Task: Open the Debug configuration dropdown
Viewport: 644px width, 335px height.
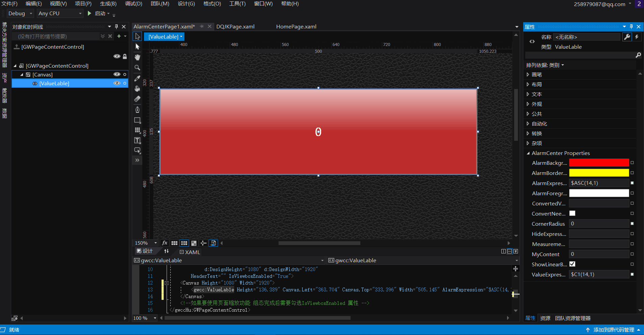Action: [20, 14]
